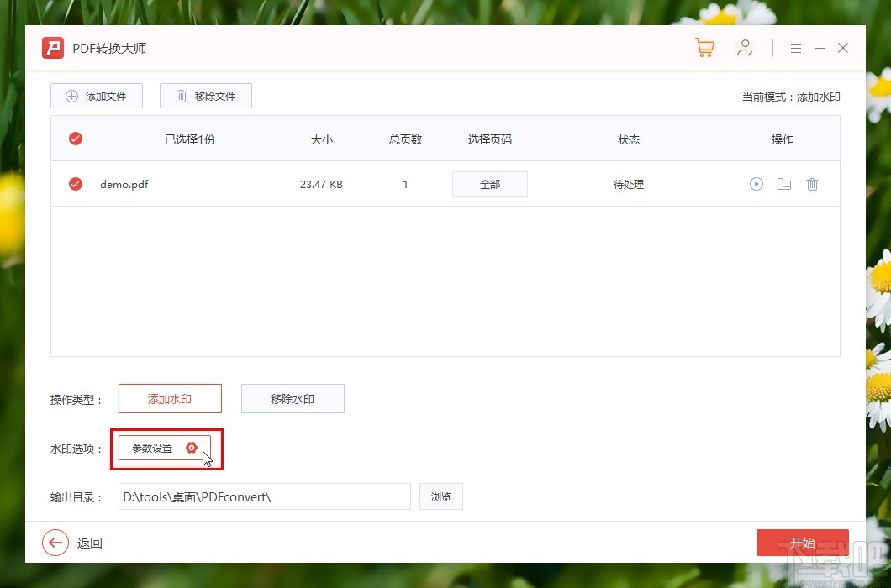Click the 添加文件 button

tap(97, 96)
